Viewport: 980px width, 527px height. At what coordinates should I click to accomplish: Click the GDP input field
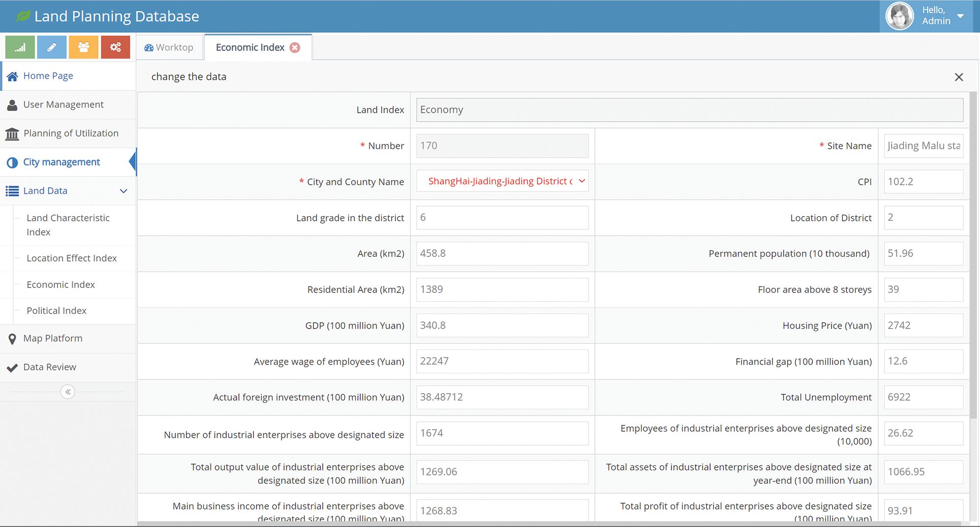click(x=502, y=326)
